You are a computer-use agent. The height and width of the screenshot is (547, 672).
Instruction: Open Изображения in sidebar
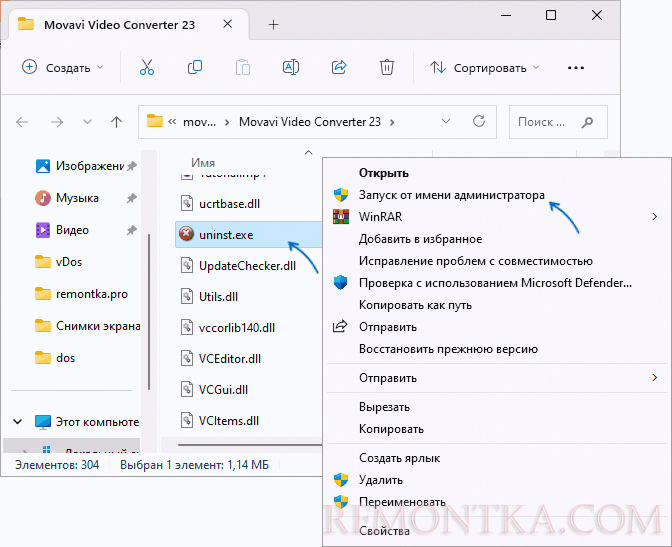tap(79, 165)
